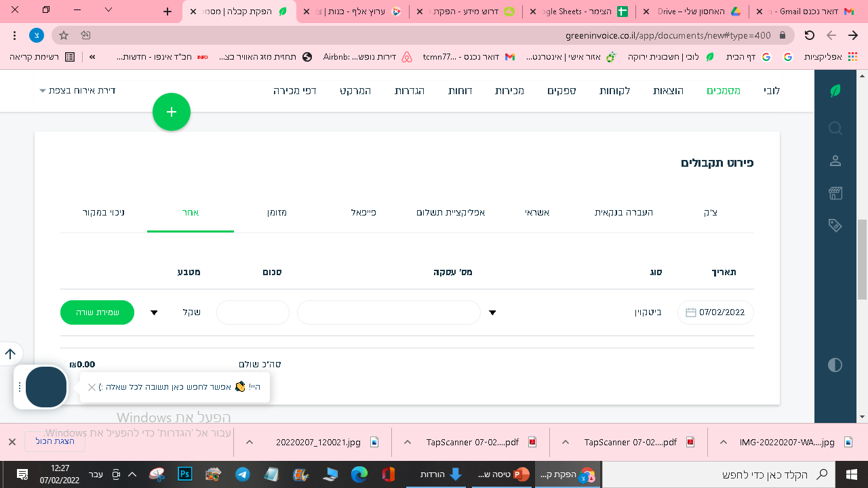Click the מס' עסקה transaction number field
This screenshot has width=868, height=488.
[389, 312]
